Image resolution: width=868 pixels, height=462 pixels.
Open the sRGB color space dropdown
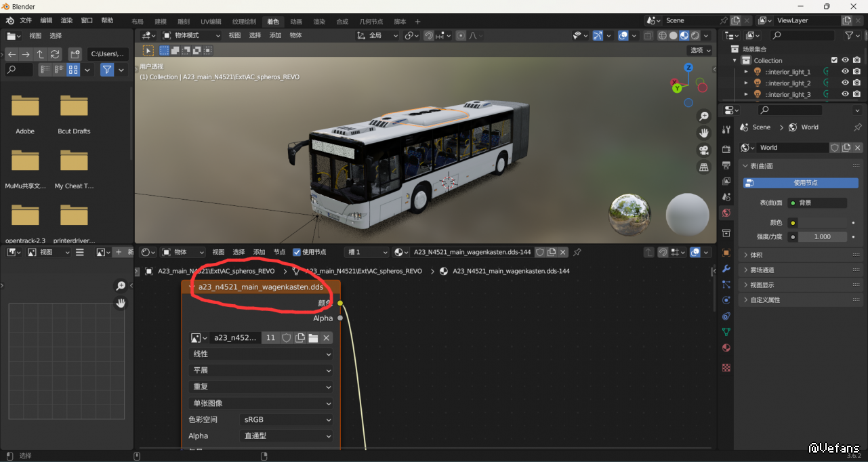point(287,420)
